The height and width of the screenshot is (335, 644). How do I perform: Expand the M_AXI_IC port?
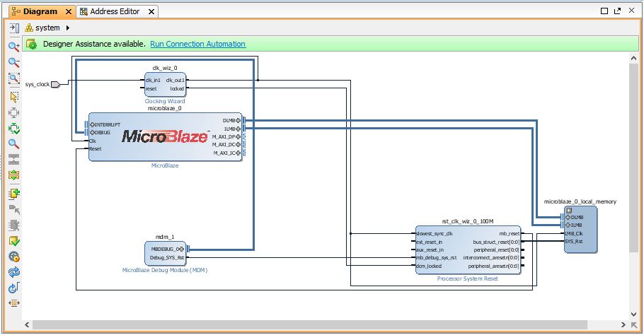click(x=238, y=153)
